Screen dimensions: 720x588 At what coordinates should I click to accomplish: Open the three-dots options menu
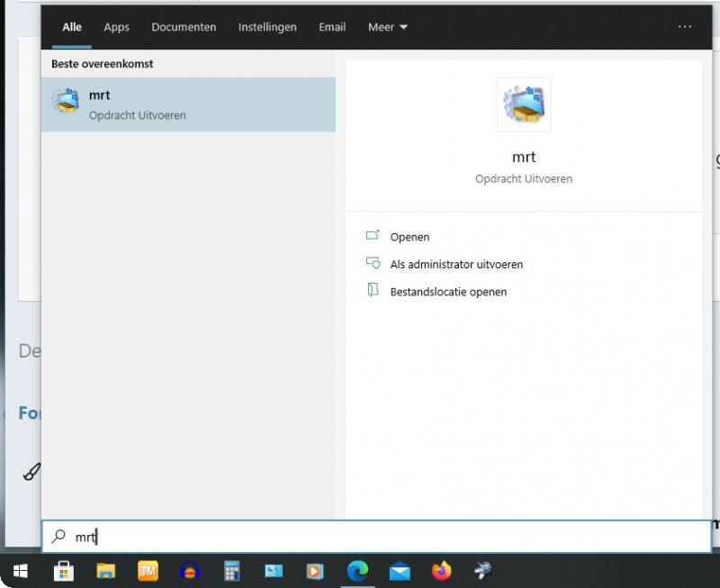[x=685, y=27]
